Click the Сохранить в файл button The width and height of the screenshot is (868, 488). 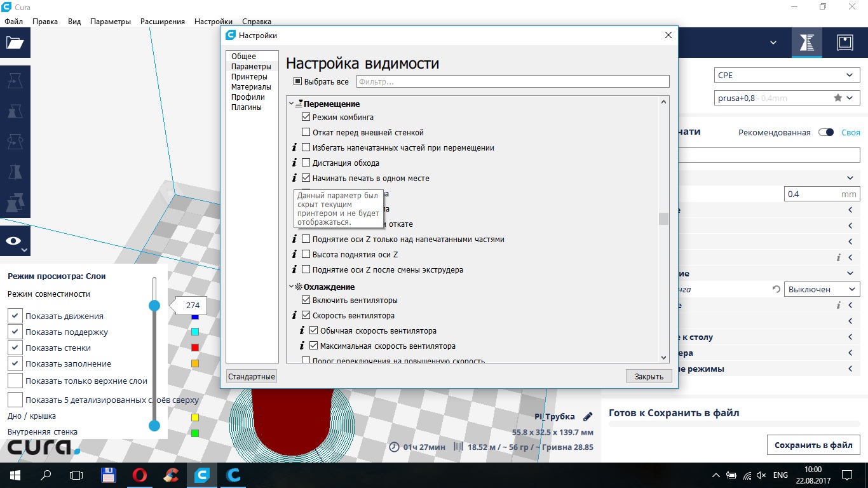point(813,445)
